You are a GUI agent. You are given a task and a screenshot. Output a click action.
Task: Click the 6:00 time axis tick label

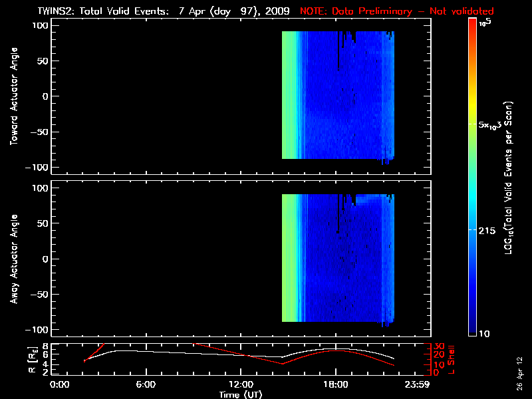tap(146, 384)
